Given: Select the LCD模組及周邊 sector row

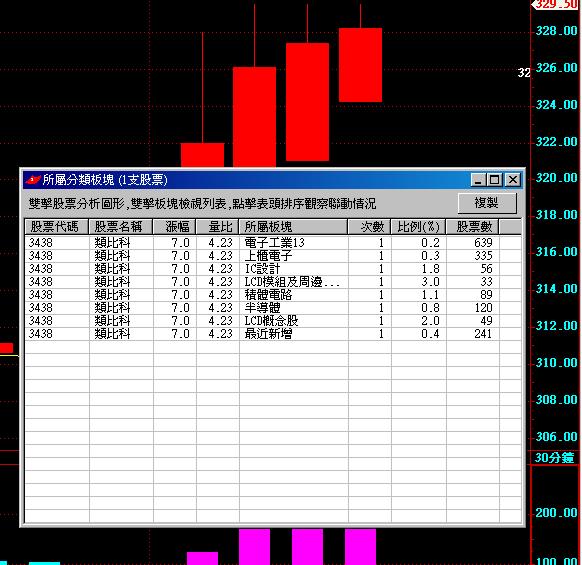Looking at the screenshot, I should tap(273, 282).
